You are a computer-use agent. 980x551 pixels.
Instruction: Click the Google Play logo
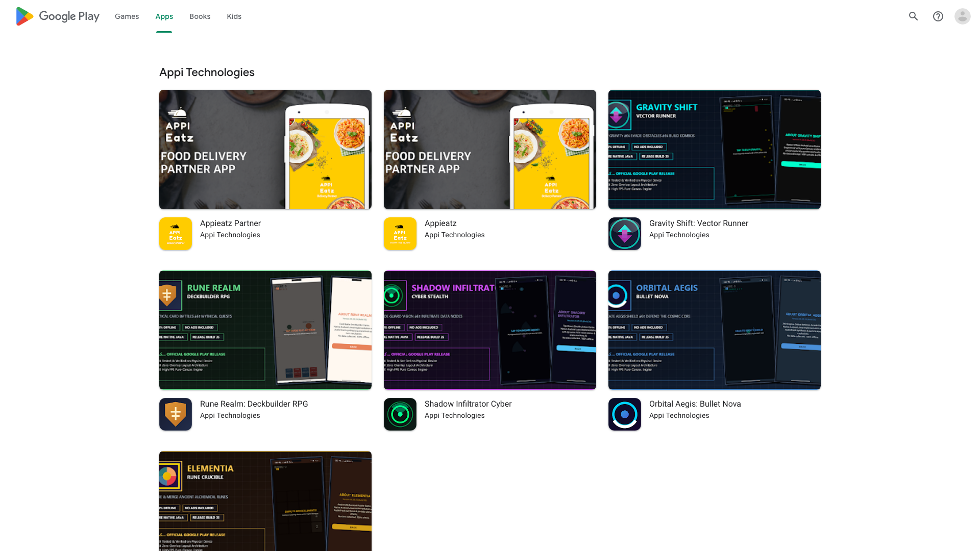point(58,16)
